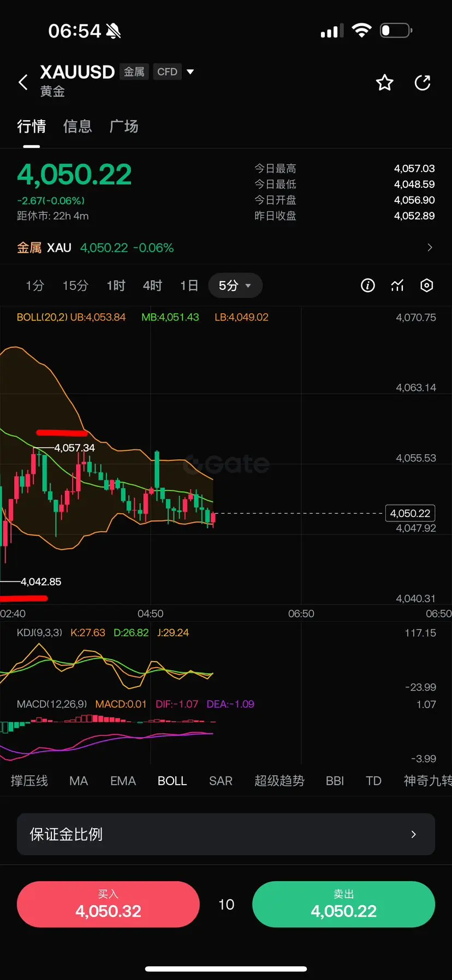Tap the CFD tag beside XAUUSD

tap(167, 72)
